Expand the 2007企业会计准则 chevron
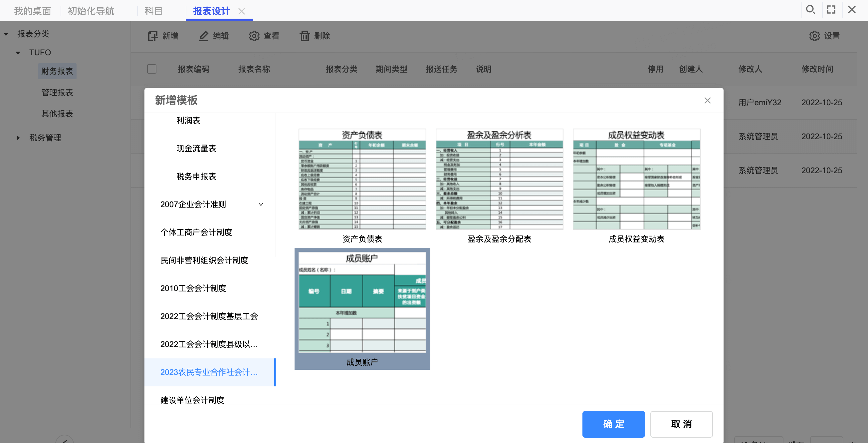 [x=261, y=204]
